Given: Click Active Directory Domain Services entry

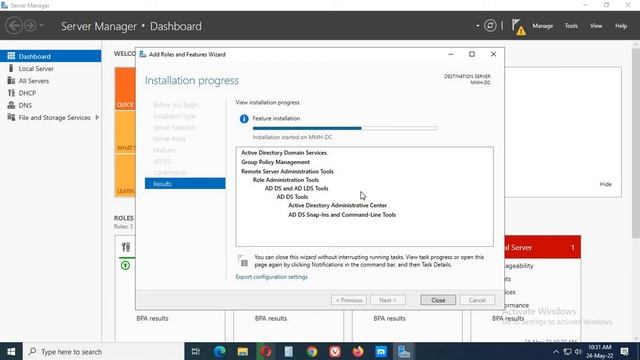Looking at the screenshot, I should pyautogui.click(x=284, y=153).
